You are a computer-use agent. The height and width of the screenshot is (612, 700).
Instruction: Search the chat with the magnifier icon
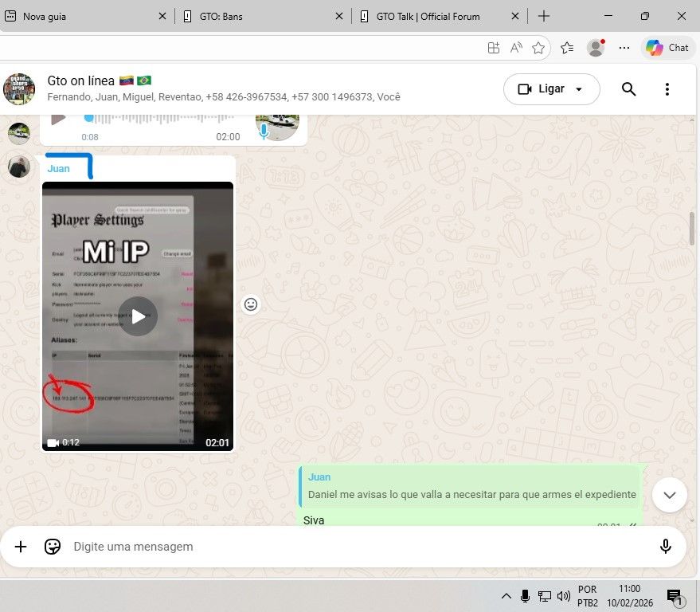click(x=628, y=89)
